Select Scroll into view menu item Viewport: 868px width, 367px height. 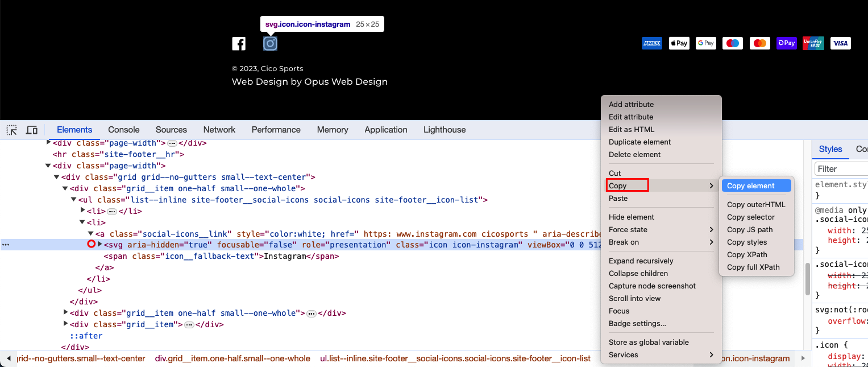click(661, 299)
